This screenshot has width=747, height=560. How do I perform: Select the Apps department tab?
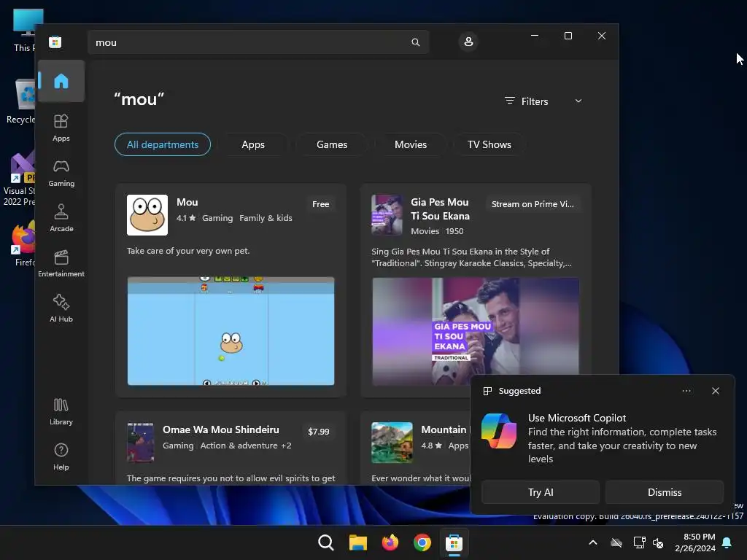(x=253, y=144)
